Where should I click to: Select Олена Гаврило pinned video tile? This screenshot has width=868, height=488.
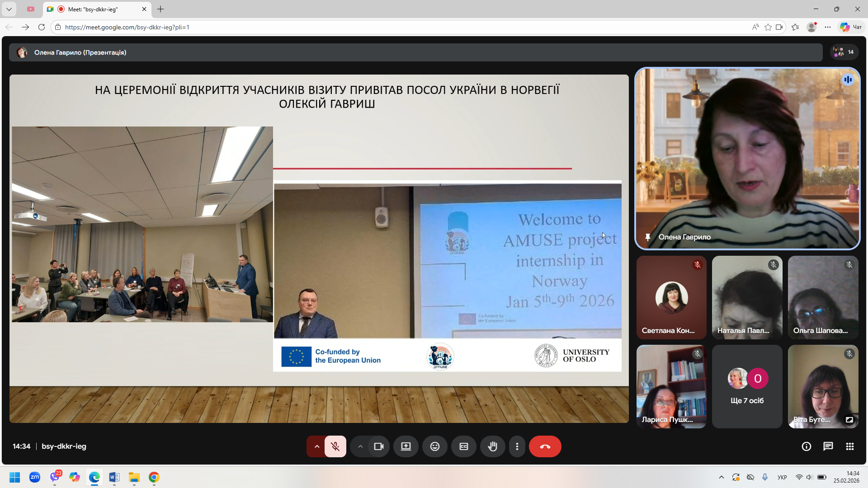point(747,158)
